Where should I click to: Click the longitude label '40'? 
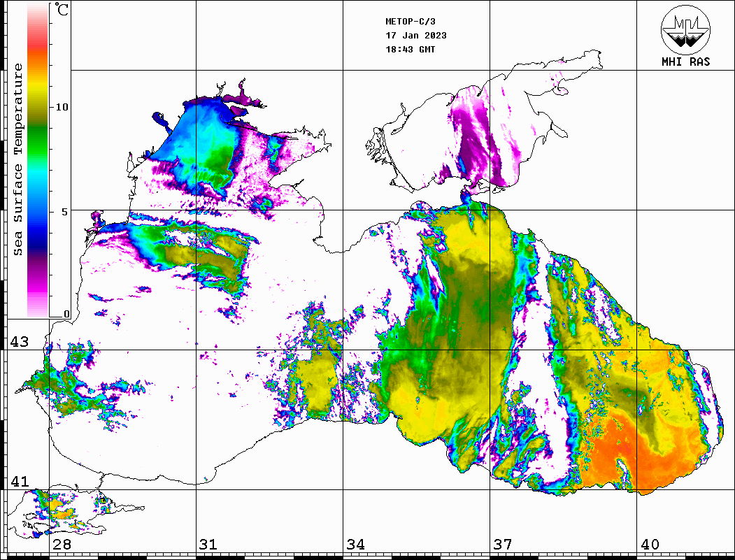(x=650, y=545)
